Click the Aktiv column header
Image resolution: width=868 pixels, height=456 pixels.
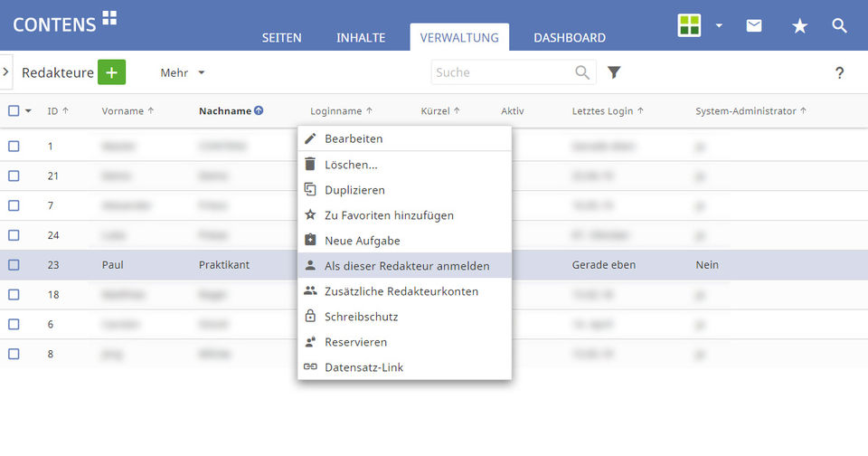click(x=512, y=110)
